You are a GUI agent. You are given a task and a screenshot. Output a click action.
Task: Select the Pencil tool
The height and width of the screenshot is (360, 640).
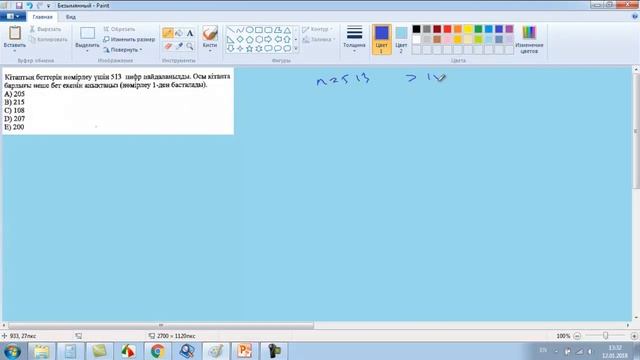pos(168,33)
